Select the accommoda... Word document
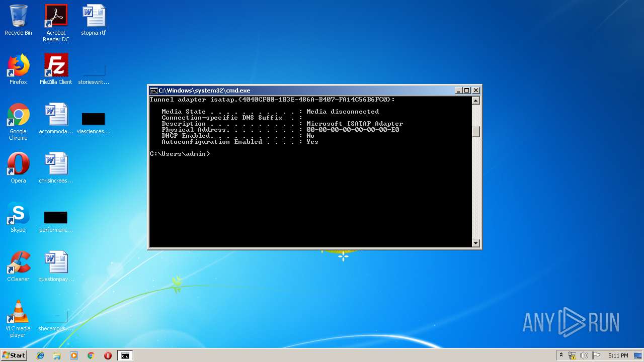Viewport: 644px width, 362px height. tap(56, 119)
